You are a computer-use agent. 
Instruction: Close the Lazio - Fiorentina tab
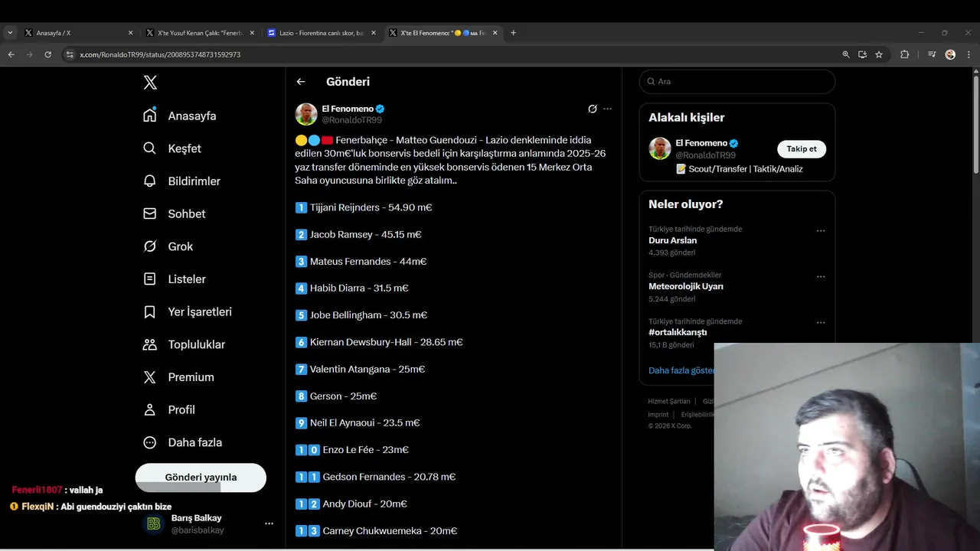click(374, 33)
